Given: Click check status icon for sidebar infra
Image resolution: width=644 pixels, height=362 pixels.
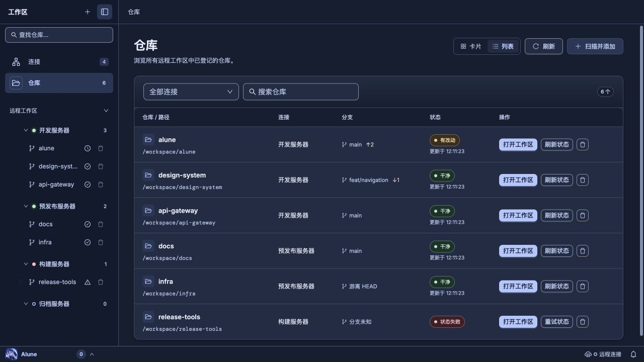Looking at the screenshot, I should (88, 242).
